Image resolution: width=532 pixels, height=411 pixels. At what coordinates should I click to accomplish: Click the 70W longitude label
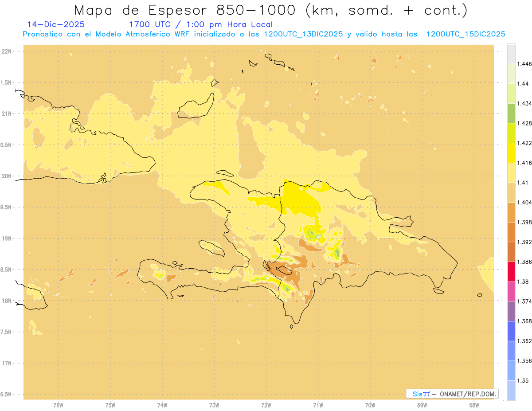click(370, 405)
